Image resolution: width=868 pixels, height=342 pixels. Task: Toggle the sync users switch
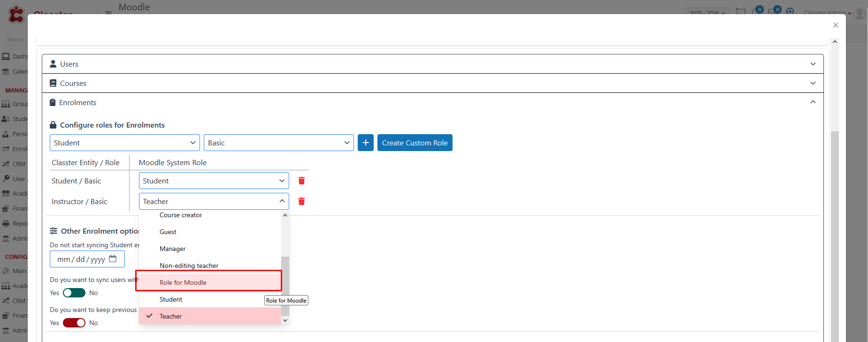click(x=74, y=293)
